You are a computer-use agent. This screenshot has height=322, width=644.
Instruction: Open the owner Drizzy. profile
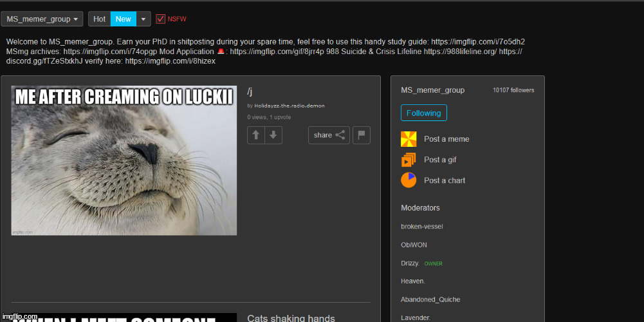pos(410,263)
